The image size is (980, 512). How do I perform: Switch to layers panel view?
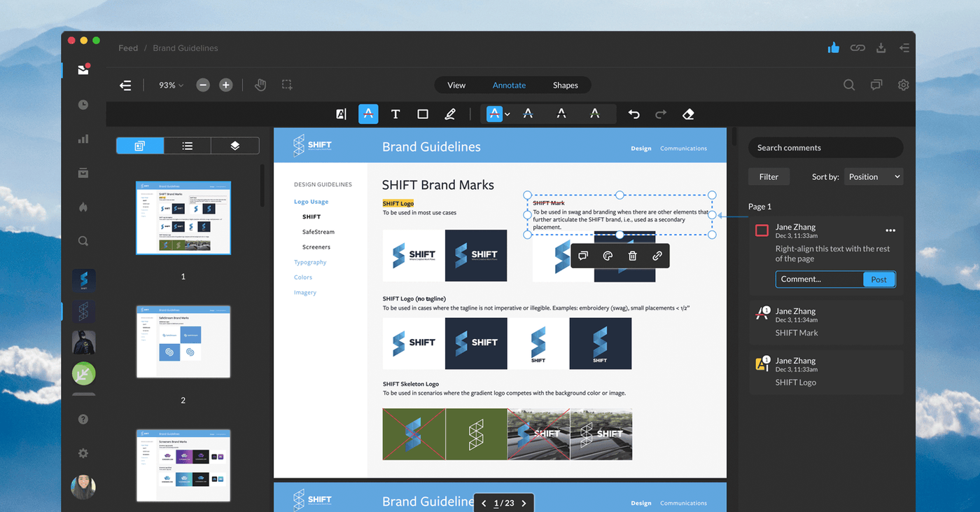click(235, 146)
